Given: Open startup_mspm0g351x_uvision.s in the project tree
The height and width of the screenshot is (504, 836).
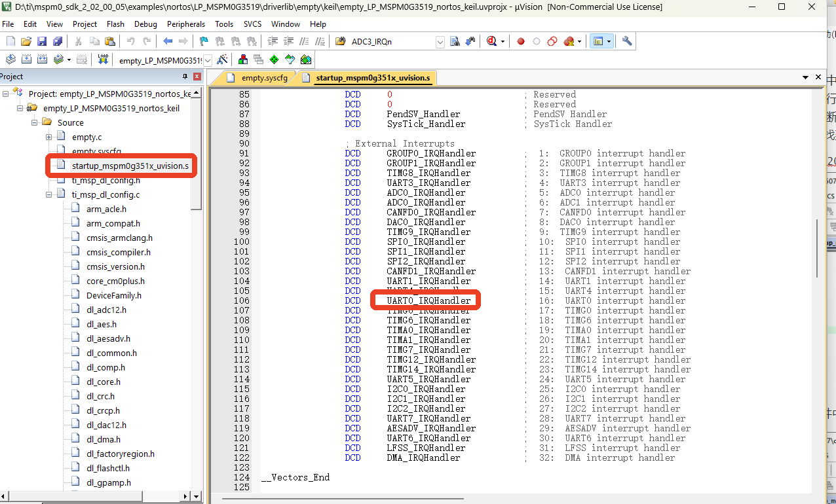Looking at the screenshot, I should tap(130, 166).
